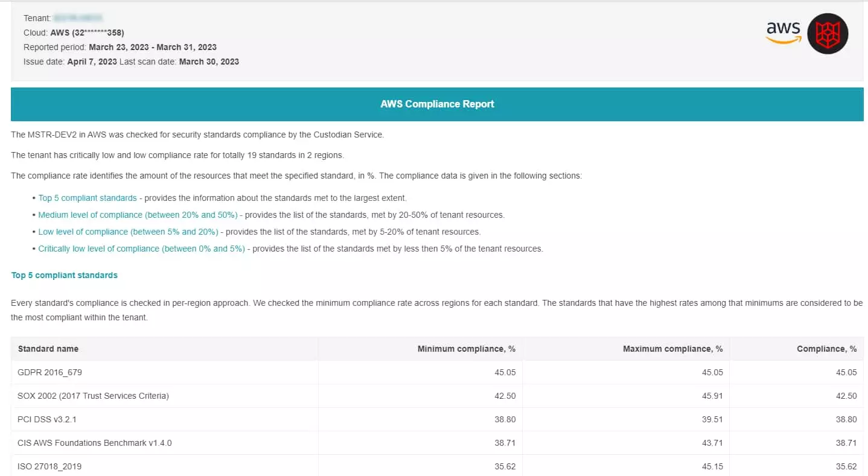Jump to Medium level of compliance section
868x476 pixels.
(138, 215)
